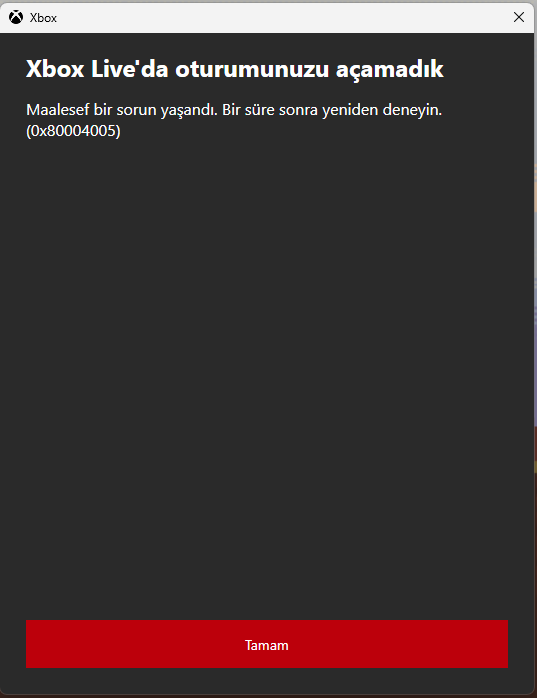Viewport: 537px width, 698px height.
Task: Click the word "yaşandı" in the message
Action: (x=189, y=110)
